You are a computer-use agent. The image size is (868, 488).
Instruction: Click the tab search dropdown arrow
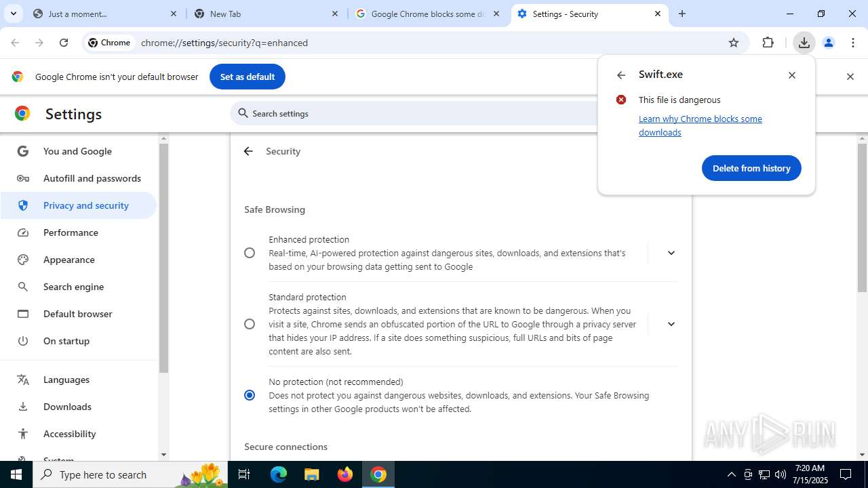click(x=14, y=14)
